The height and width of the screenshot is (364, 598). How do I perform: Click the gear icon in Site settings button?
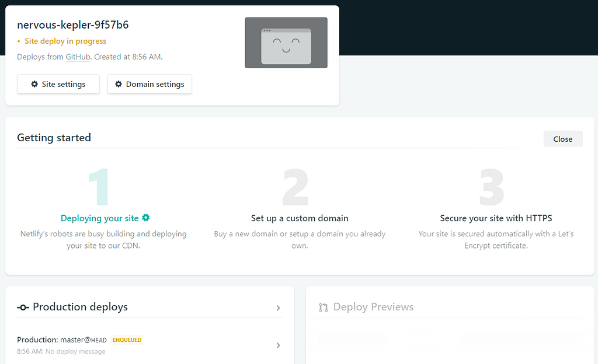click(x=34, y=84)
